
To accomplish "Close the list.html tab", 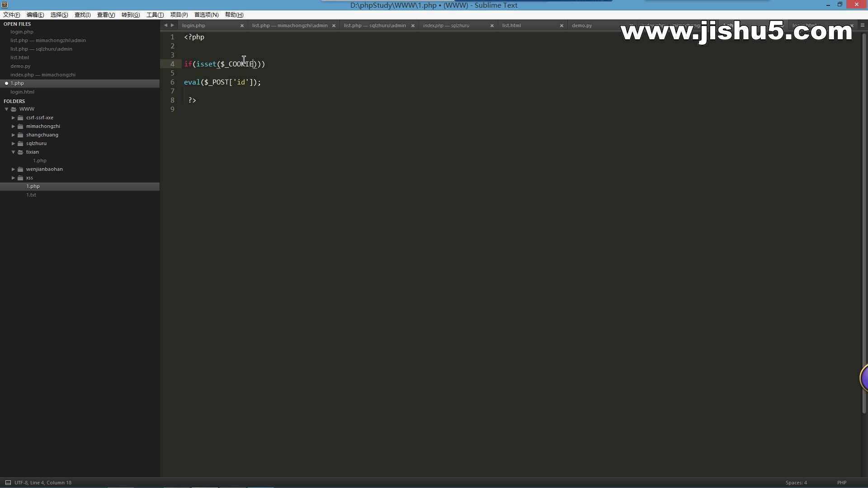I will [x=561, y=26].
